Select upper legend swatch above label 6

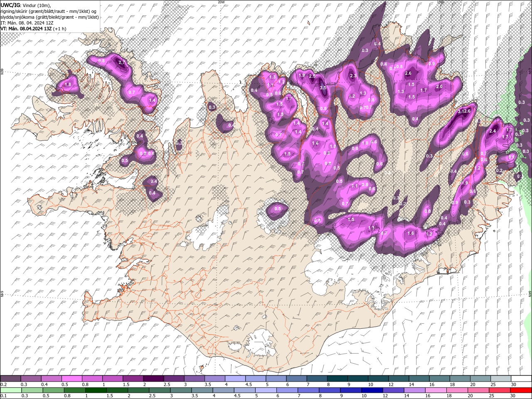[296, 379]
